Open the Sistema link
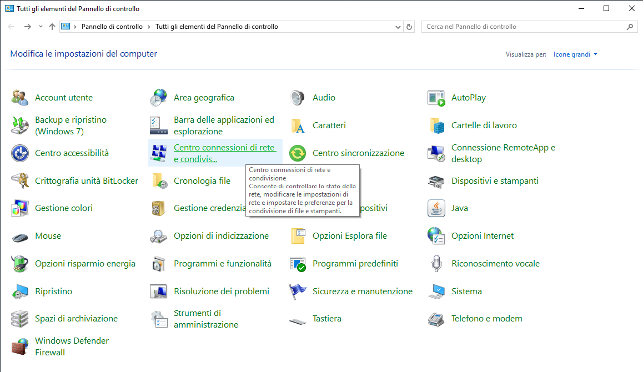The image size is (644, 372). tap(467, 291)
